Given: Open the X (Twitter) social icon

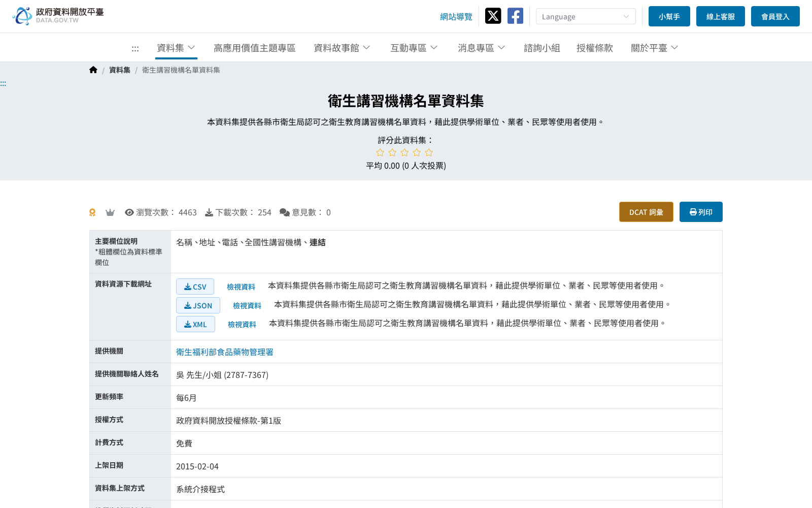Looking at the screenshot, I should coord(493,16).
